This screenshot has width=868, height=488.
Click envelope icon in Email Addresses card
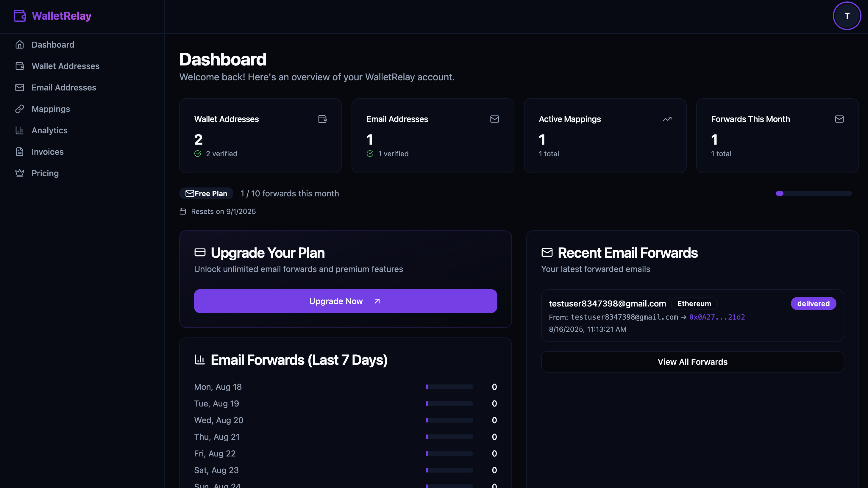click(495, 119)
